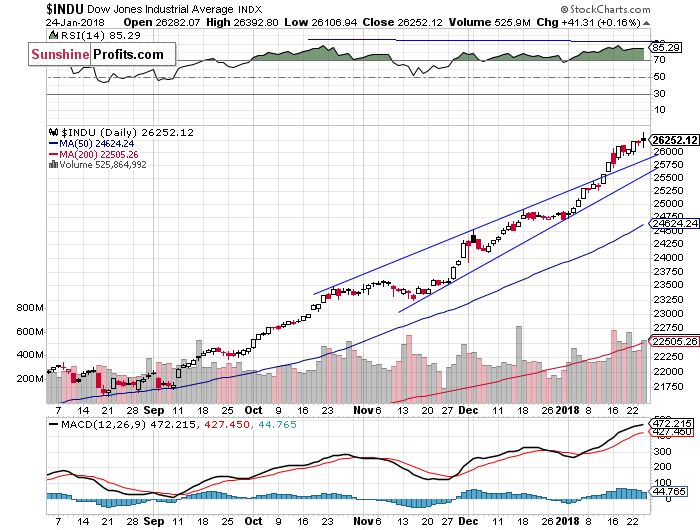
Task: Click the 26252.12 last price tag on axis
Action: coord(674,140)
